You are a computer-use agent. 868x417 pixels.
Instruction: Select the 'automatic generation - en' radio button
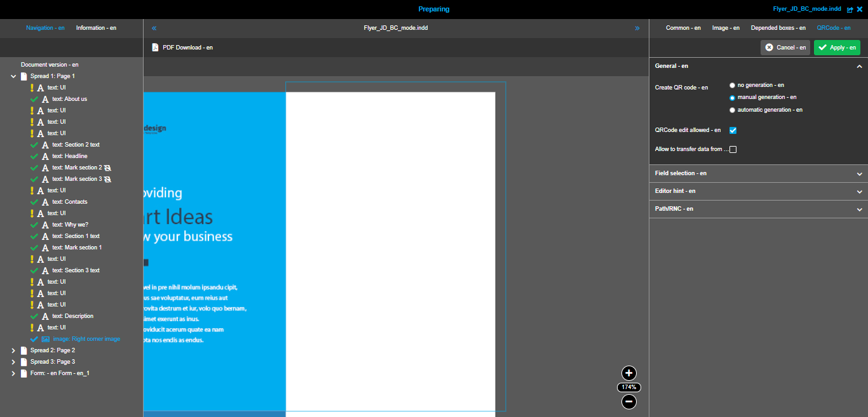[x=732, y=109]
